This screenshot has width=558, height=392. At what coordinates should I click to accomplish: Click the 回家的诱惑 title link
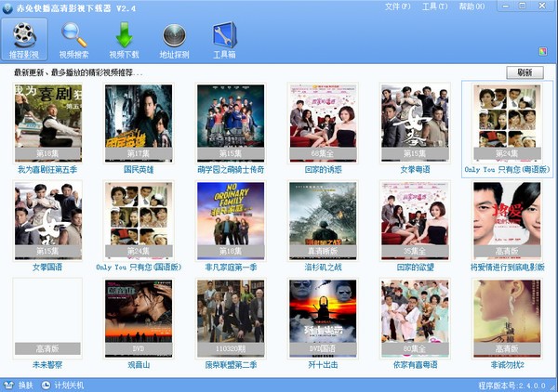(323, 169)
